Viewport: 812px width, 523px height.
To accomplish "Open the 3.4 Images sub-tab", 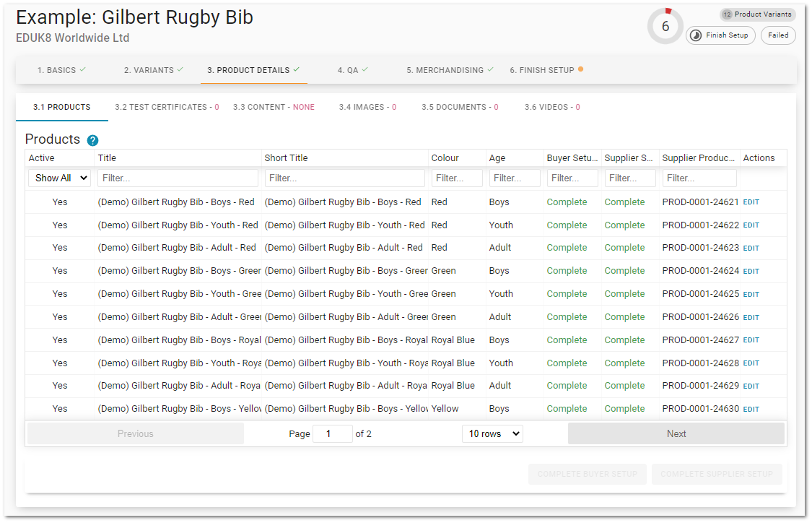I will coord(367,108).
